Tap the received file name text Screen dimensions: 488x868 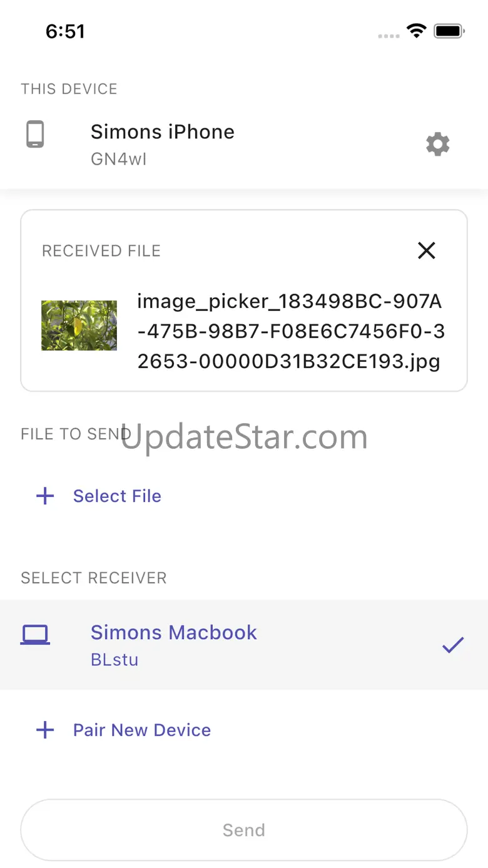point(291,332)
